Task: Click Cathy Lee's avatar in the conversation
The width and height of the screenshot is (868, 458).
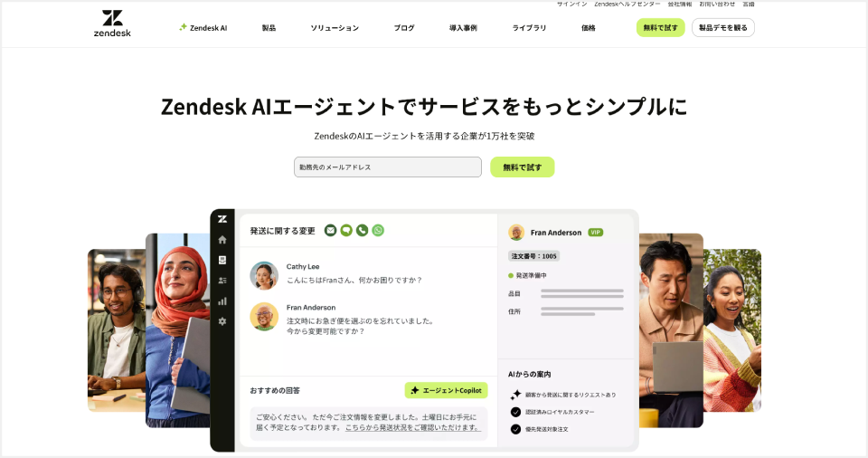Action: 264,275
